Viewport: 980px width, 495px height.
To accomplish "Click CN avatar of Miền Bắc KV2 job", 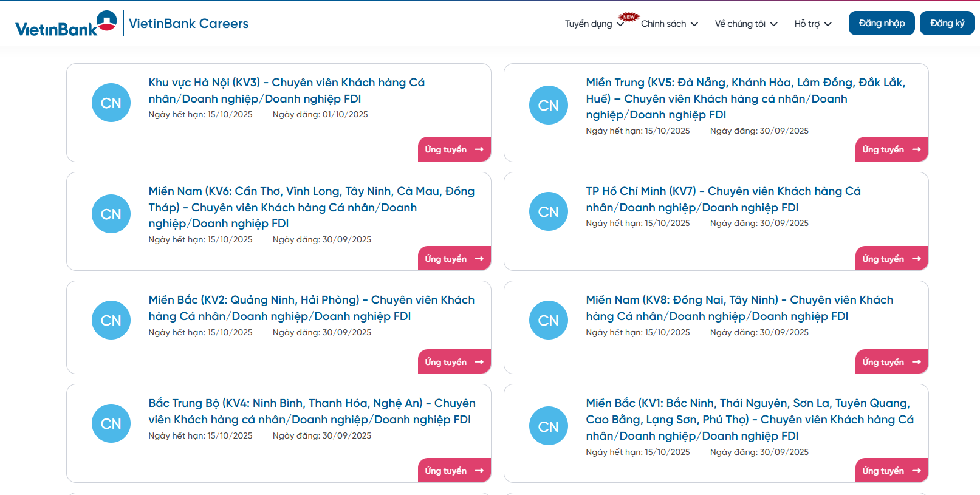I will 111,321.
